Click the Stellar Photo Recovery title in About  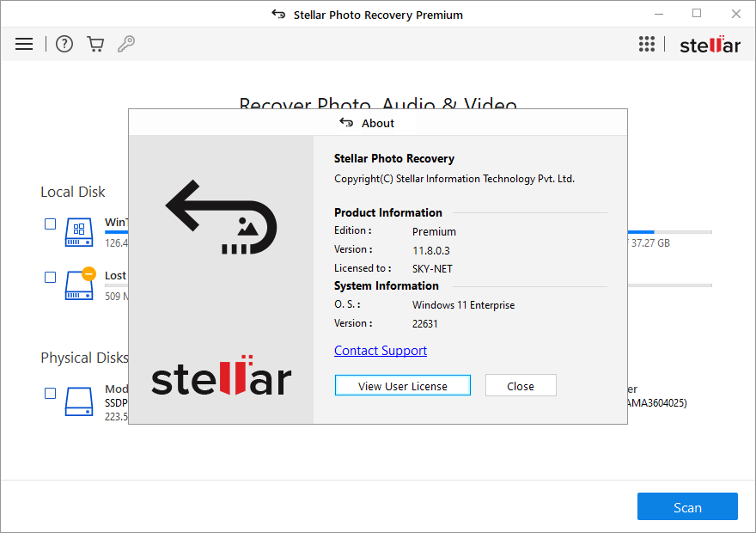coord(394,159)
